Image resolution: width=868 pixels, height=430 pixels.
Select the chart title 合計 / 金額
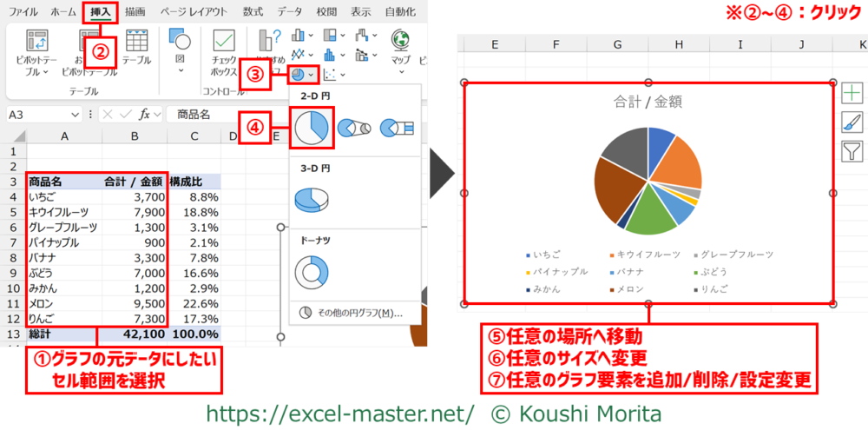647,102
